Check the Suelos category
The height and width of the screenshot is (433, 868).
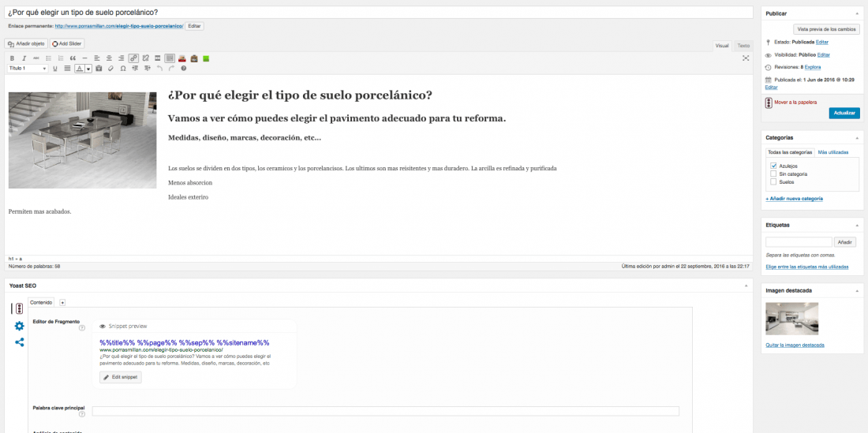[773, 181]
